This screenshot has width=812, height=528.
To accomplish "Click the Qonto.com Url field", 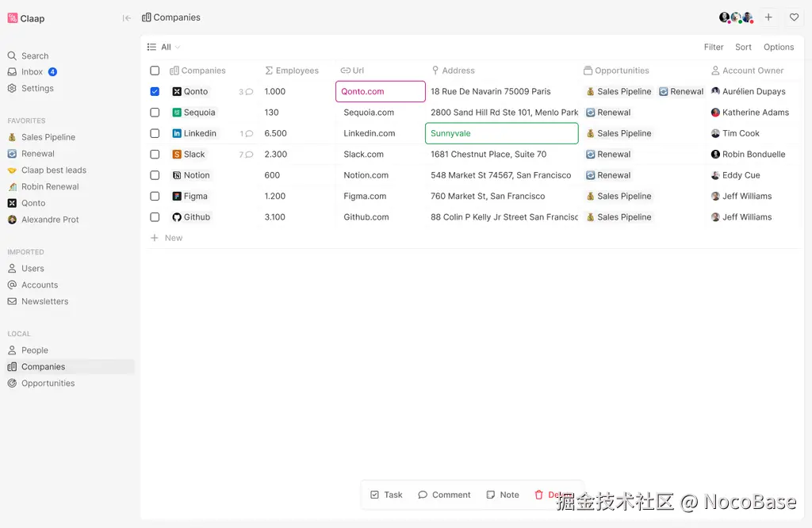I will coord(381,92).
